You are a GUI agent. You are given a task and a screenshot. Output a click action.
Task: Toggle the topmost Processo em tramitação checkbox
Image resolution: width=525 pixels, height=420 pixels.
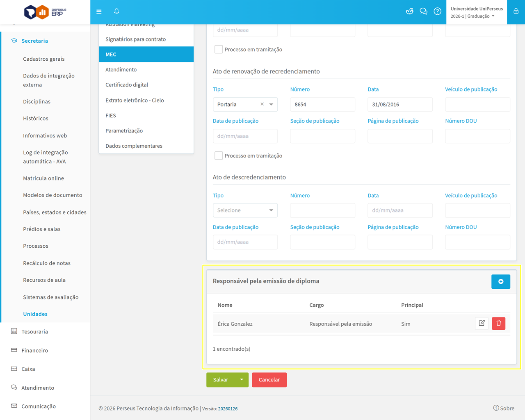pyautogui.click(x=219, y=50)
